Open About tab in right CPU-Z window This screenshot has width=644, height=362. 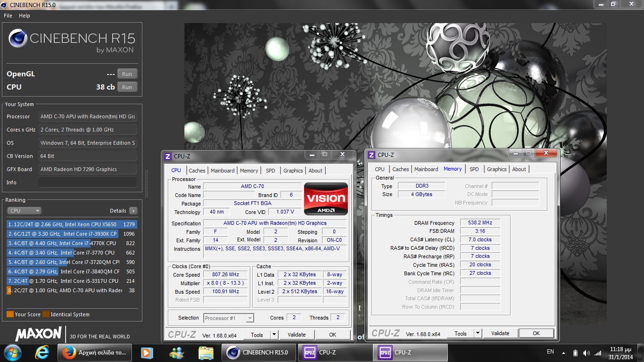(x=519, y=169)
